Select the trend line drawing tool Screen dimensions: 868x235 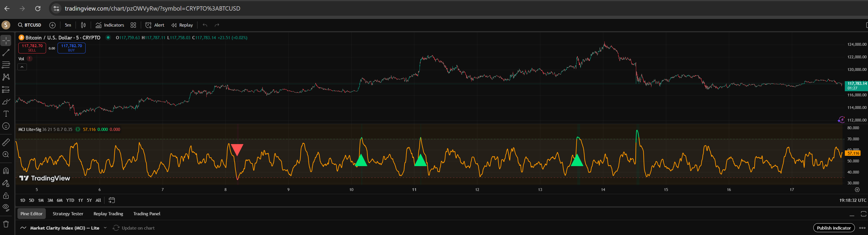click(6, 53)
